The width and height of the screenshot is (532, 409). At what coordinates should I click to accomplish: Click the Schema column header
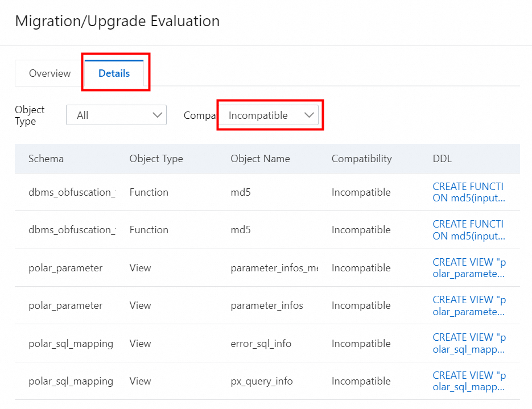pos(46,159)
